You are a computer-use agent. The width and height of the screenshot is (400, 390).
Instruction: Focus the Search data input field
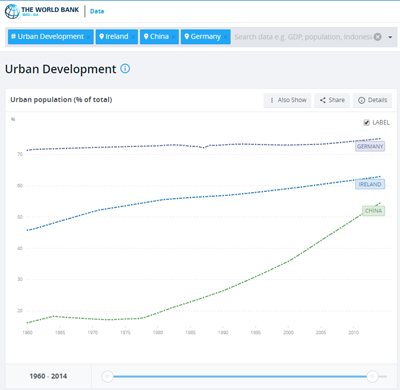click(303, 37)
